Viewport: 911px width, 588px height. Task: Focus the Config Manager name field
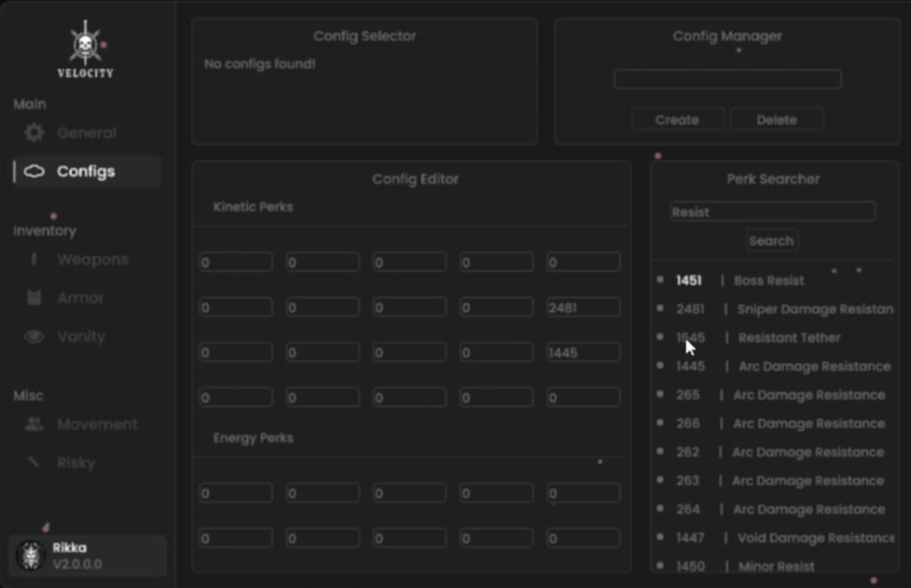[727, 79]
